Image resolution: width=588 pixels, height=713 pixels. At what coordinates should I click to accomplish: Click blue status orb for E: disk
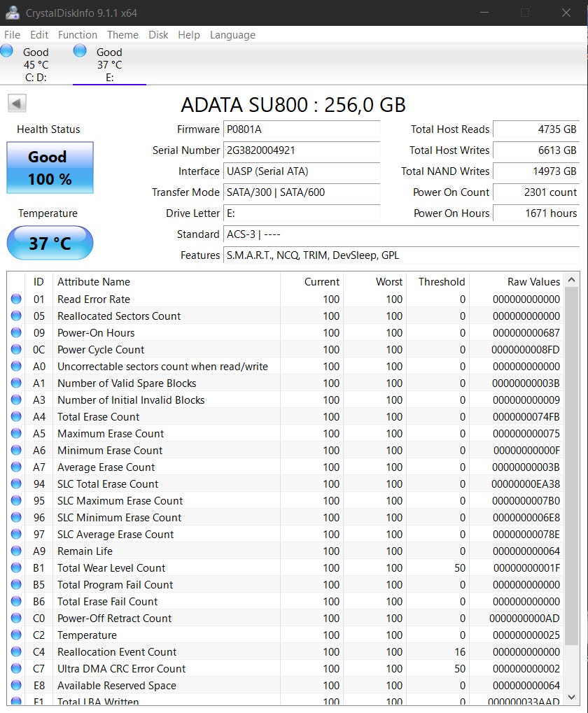pos(80,50)
